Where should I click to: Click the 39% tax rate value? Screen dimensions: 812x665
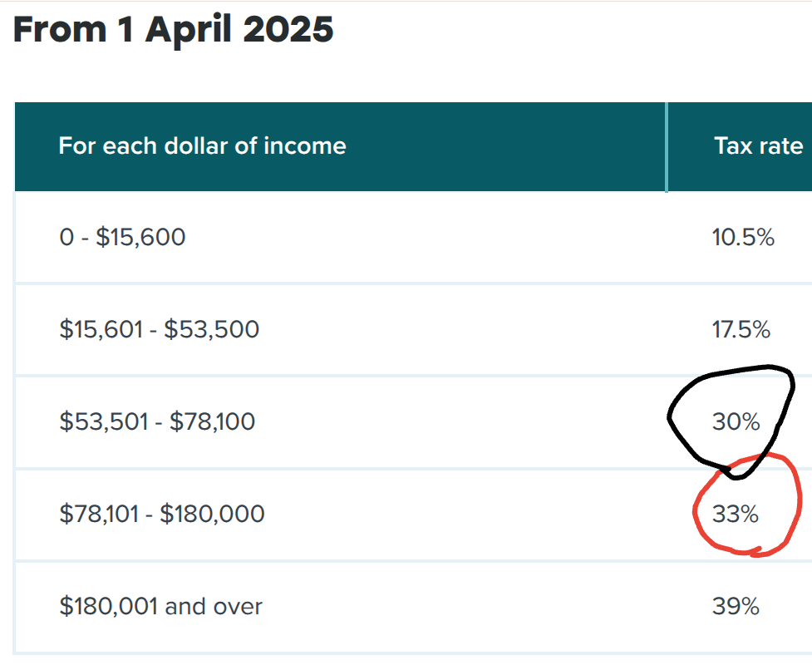click(x=736, y=606)
